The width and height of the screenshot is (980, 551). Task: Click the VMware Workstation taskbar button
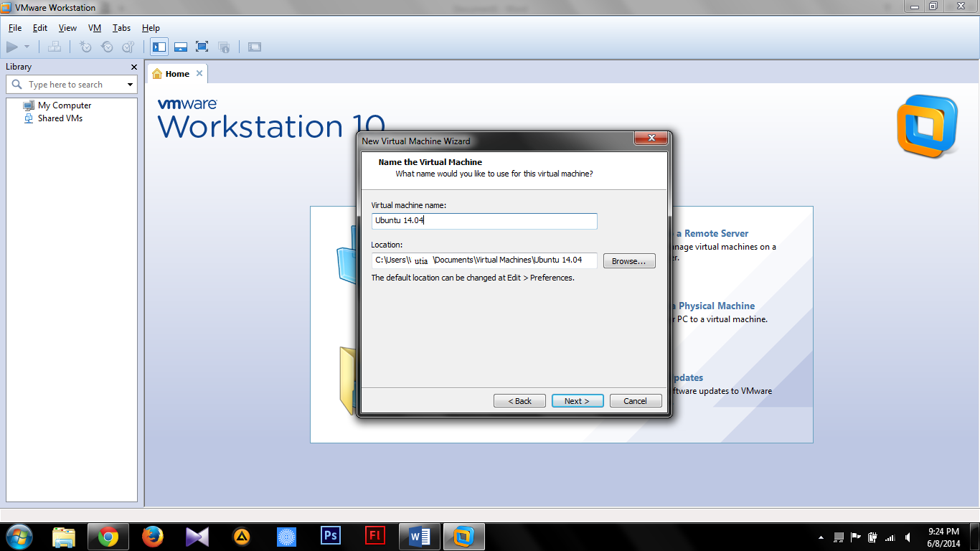pyautogui.click(x=464, y=537)
